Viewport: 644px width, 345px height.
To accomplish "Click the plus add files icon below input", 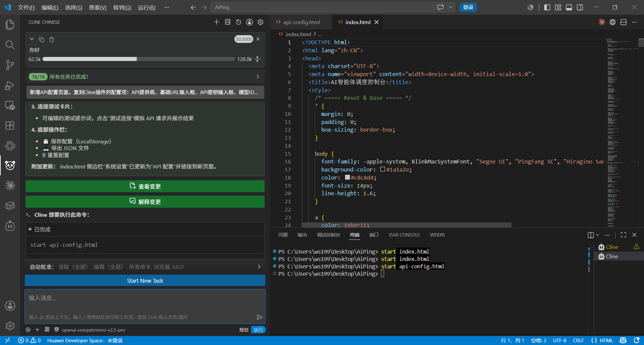I will (37, 330).
